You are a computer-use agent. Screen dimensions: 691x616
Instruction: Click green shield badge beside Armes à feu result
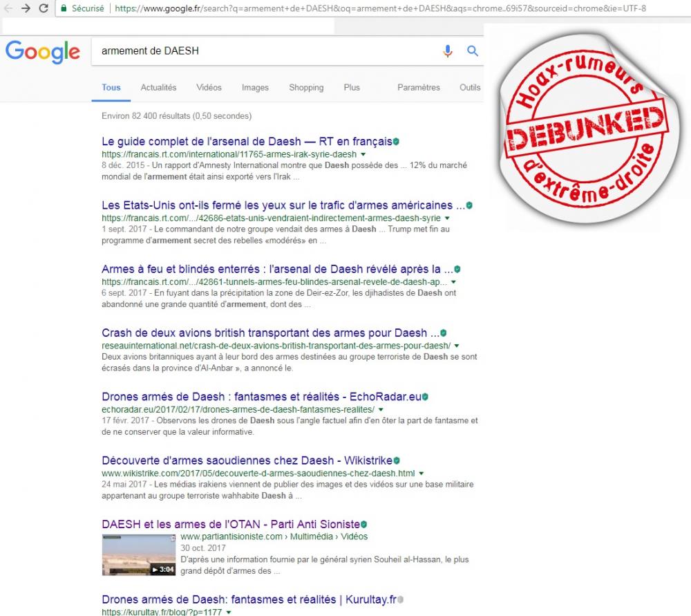coord(457,270)
